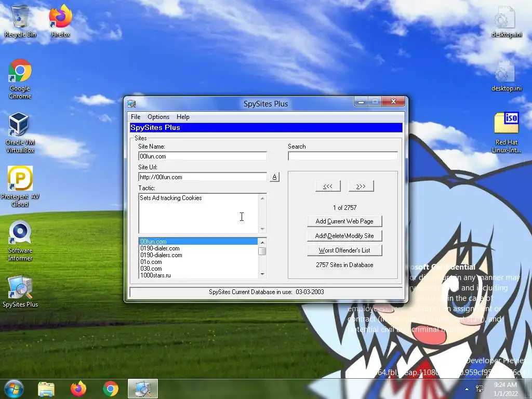Click site list scrollbar down arrow
This screenshot has height=399, width=532.
tap(262, 274)
